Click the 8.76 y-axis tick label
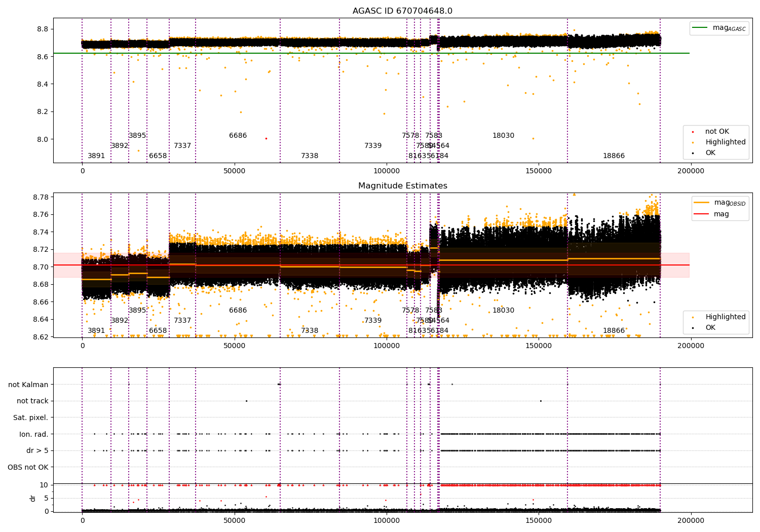 41,215
